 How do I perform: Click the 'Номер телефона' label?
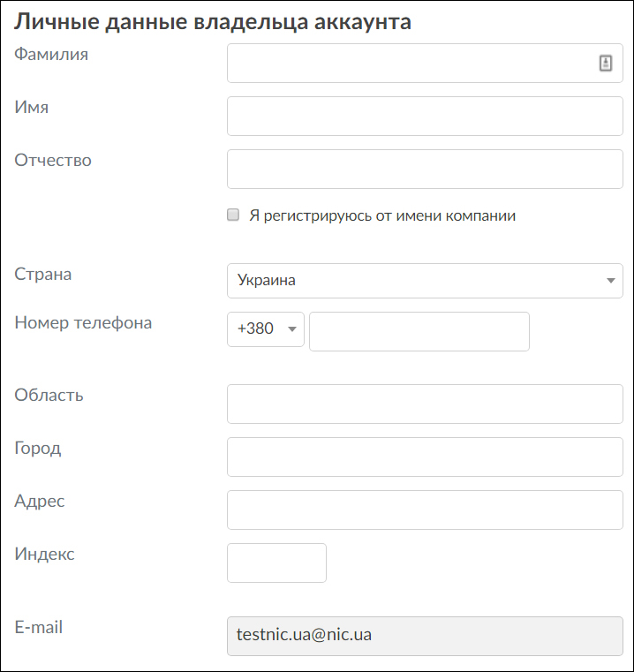tap(83, 323)
